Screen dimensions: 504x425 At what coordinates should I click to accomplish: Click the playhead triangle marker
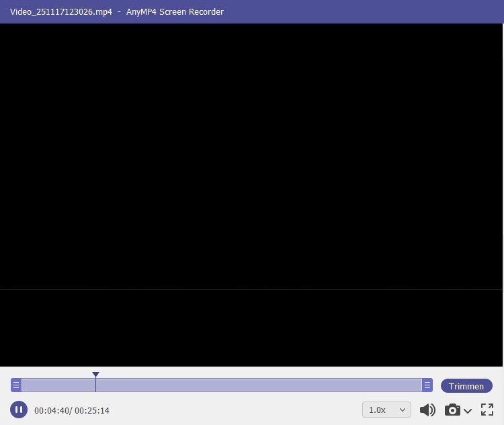tap(96, 375)
